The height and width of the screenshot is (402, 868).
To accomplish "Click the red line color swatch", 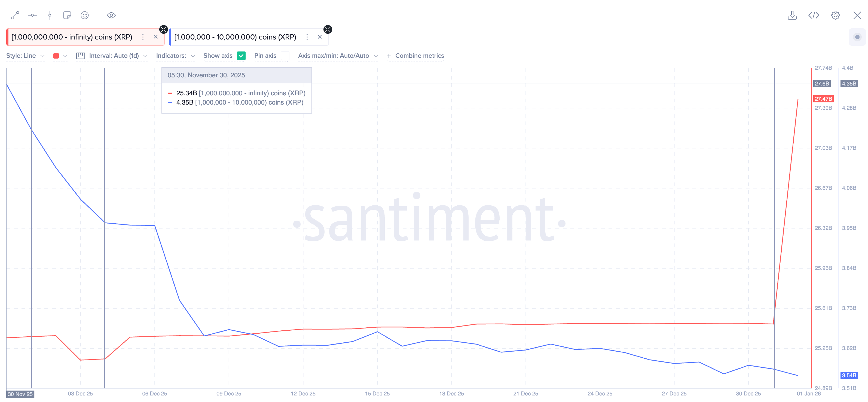I will click(56, 56).
